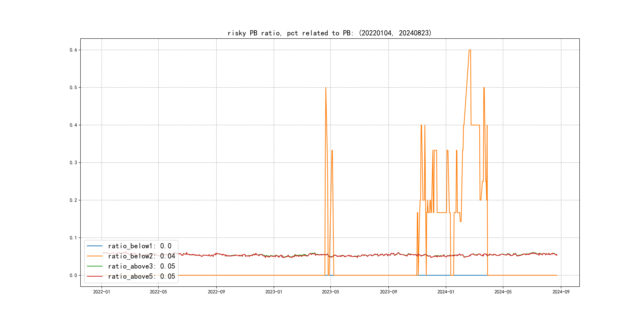Click the blue ratio_below1 legend line
This screenshot has width=644, height=322.
(94, 246)
